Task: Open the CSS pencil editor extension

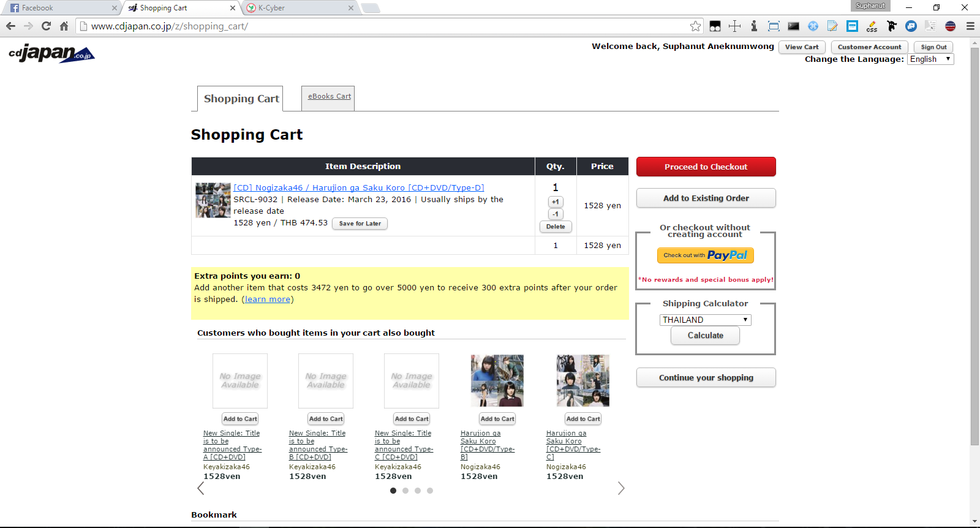Action: (x=872, y=26)
